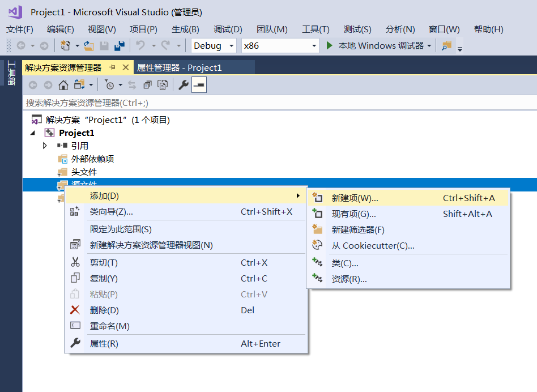Viewport: 537px width, 392px height.
Task: Choose 类向导(Z)... from context menu
Action: (x=186, y=211)
